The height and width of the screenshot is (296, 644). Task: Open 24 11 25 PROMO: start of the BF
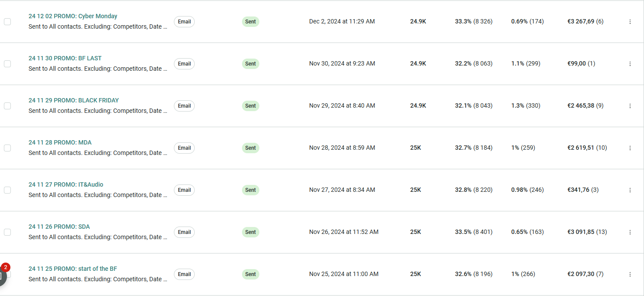pyautogui.click(x=73, y=269)
